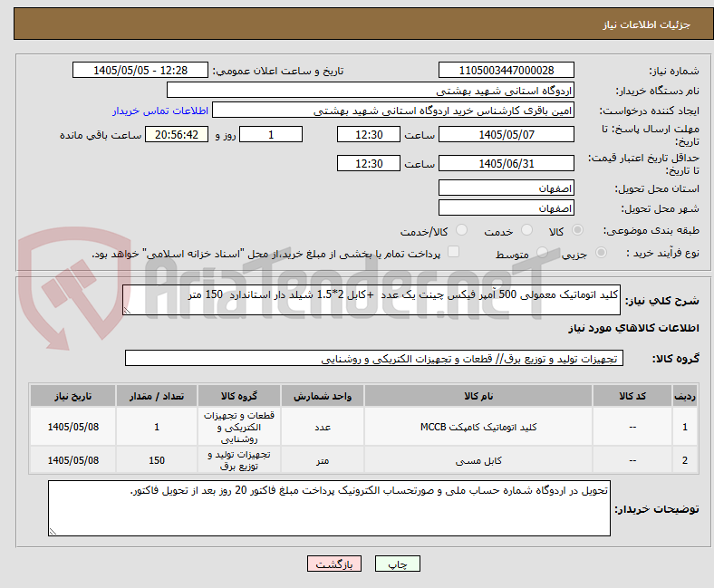The height and width of the screenshot is (588, 714).
Task: Click the نام کالا column header
Action: [478, 396]
